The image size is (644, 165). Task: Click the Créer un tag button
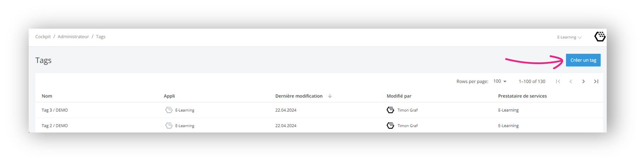[x=583, y=60]
